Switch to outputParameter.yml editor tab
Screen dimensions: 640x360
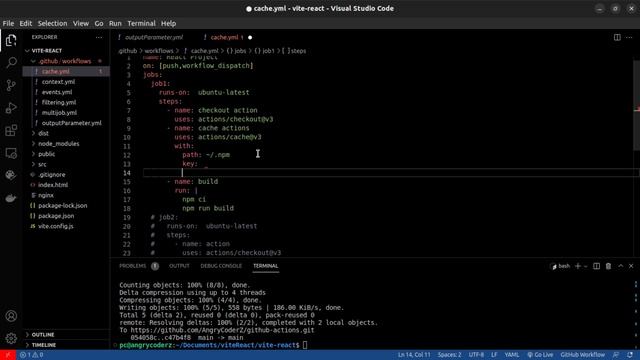(153, 38)
